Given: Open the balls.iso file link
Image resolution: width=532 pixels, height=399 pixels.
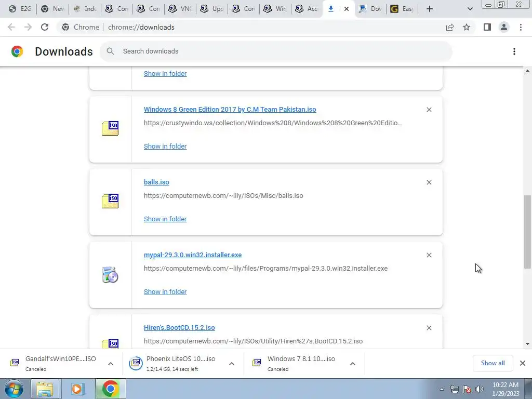Looking at the screenshot, I should 156,182.
